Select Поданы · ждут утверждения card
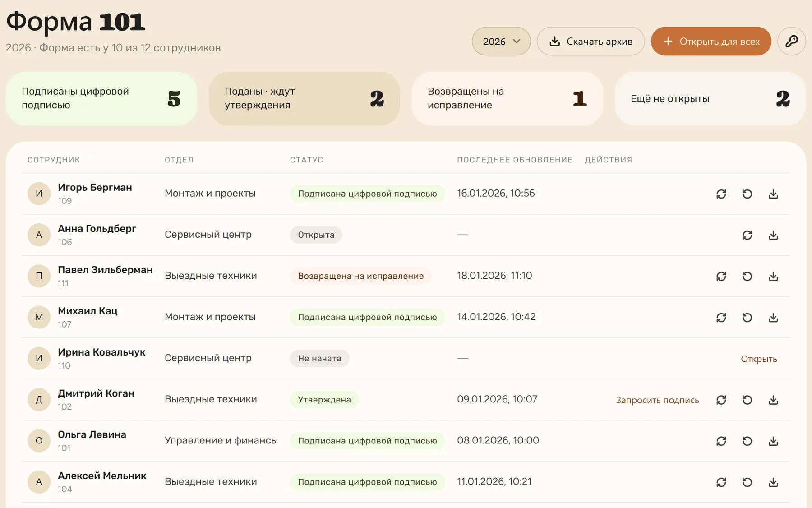 [x=304, y=98]
